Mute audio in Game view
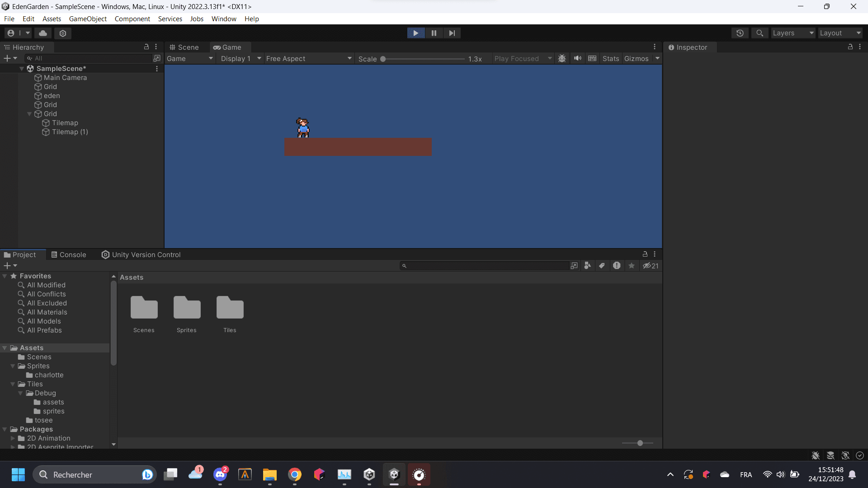The width and height of the screenshot is (868, 488). [578, 59]
